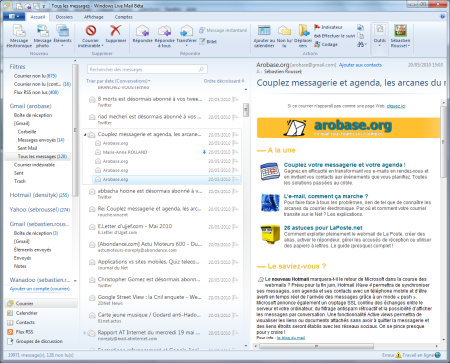Switch to the Comptes tab

click(124, 17)
